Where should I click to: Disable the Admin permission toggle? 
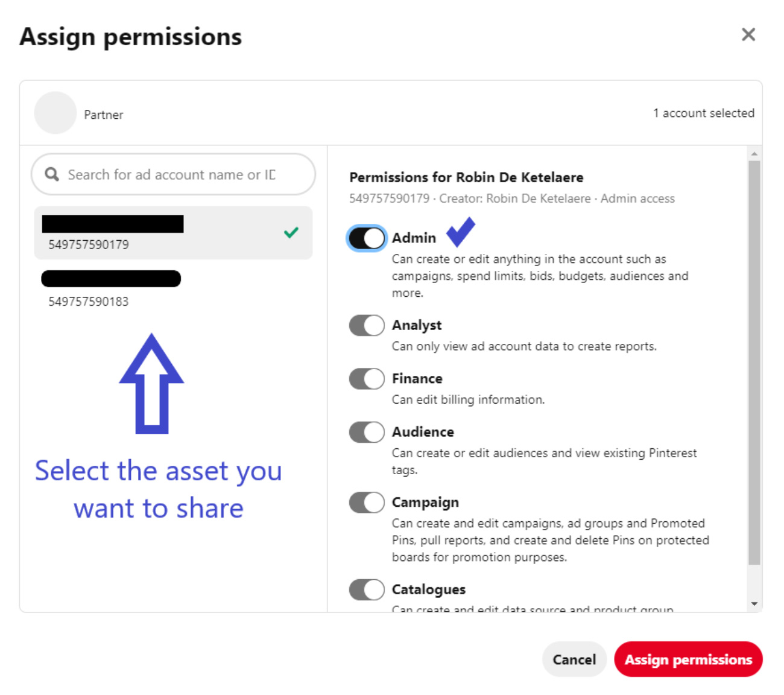pos(367,238)
